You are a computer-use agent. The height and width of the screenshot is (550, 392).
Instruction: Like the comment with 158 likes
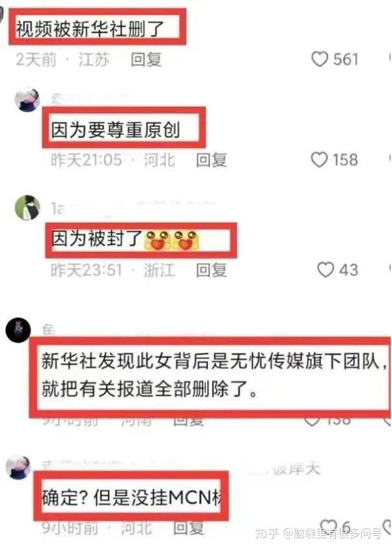tap(319, 159)
